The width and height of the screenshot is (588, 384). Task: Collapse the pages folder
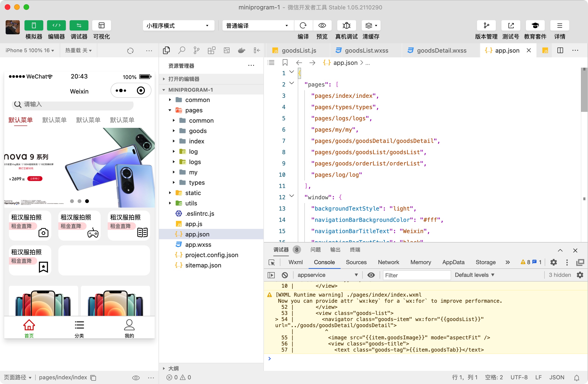211,110
